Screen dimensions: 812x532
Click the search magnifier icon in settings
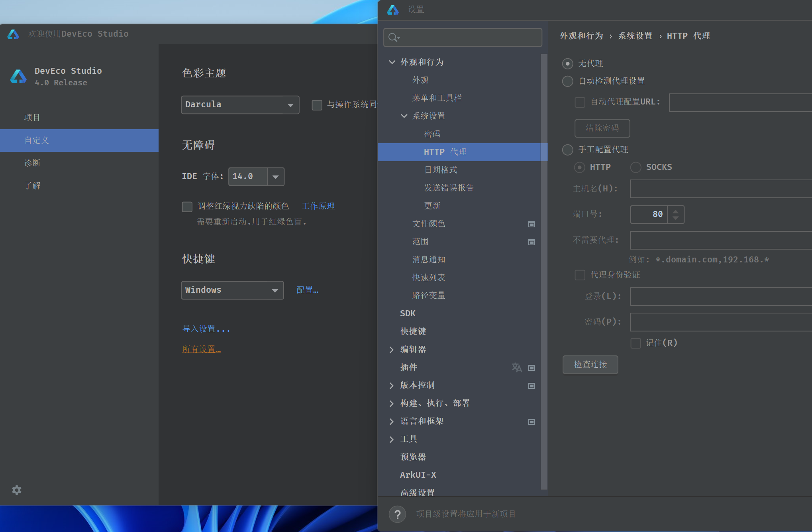(x=394, y=37)
